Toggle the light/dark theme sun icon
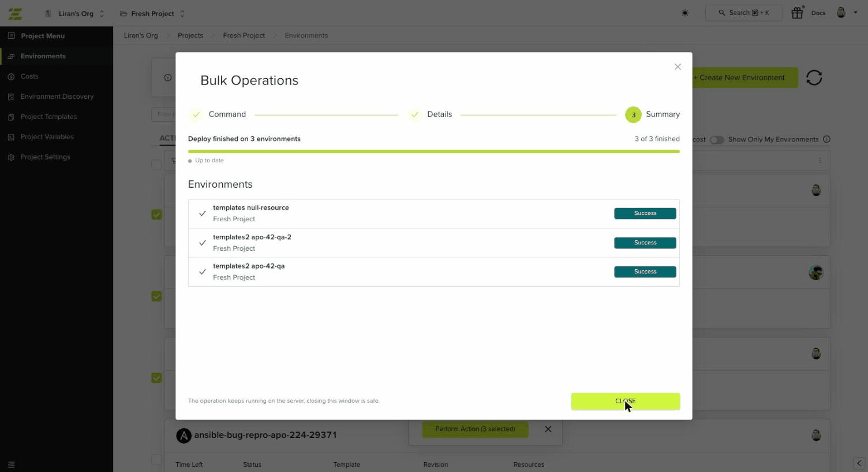Screen dimensions: 868x472 685,13
